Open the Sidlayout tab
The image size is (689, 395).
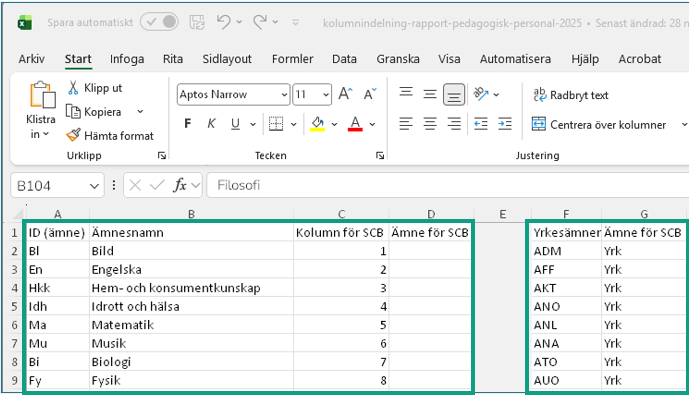[x=227, y=59]
